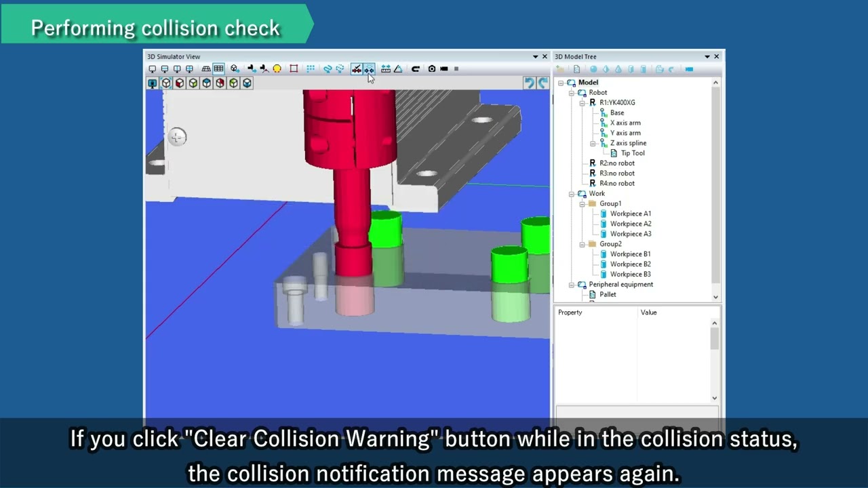Click the camera snapshot icon

(432, 68)
